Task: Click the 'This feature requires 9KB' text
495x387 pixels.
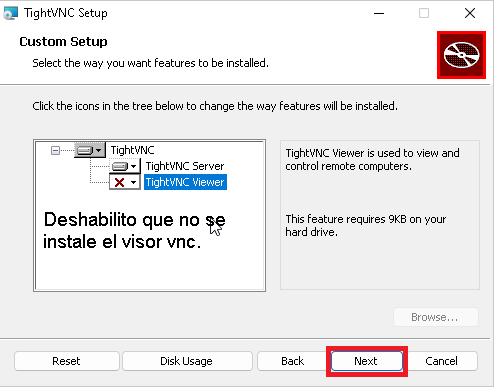Action: click(x=366, y=225)
